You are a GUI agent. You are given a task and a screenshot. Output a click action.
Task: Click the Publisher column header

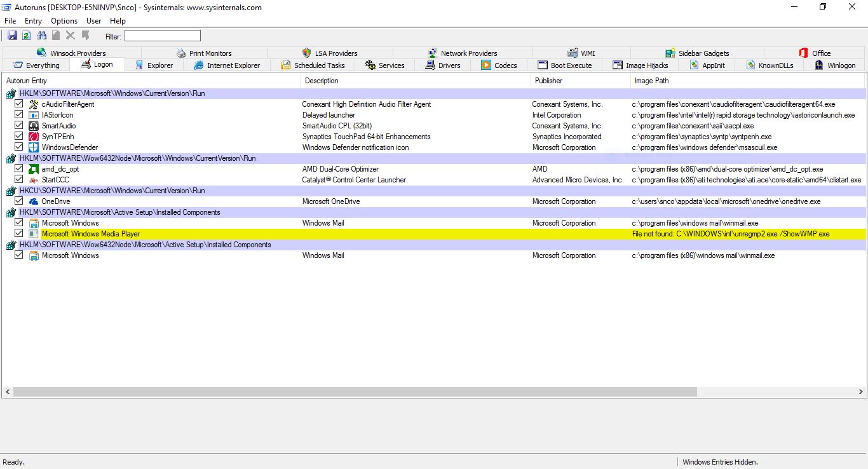tap(581, 81)
